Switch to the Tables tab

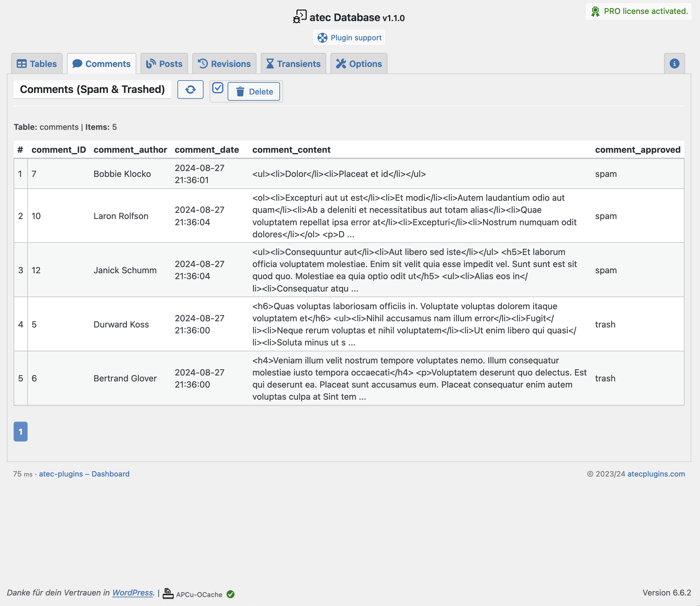(37, 64)
